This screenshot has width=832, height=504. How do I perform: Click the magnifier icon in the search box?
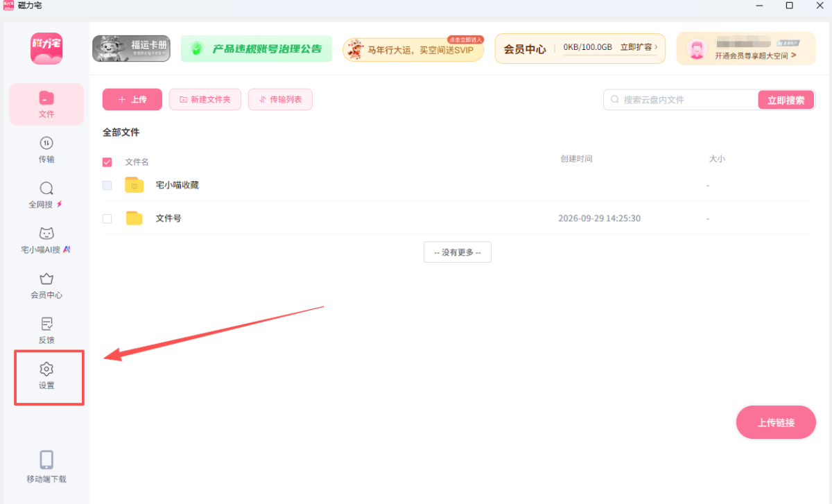tap(614, 100)
